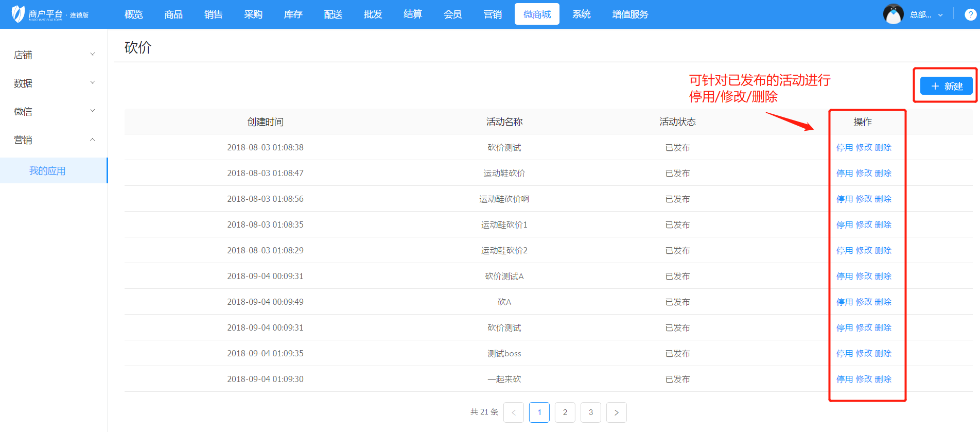
Task: Click 修改 for 运动鞋砍价 activity
Action: point(864,173)
